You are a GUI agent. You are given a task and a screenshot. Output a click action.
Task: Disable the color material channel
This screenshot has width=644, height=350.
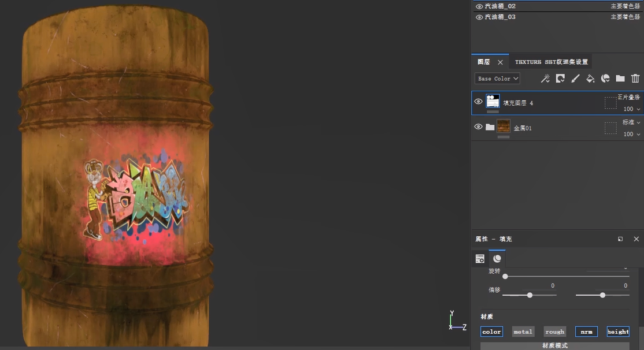point(491,332)
